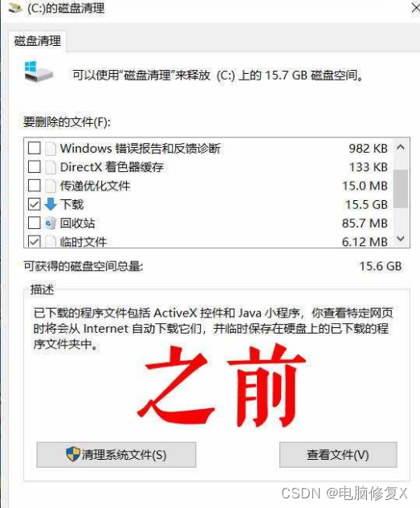Click the file list scroll down arrow

click(401, 239)
